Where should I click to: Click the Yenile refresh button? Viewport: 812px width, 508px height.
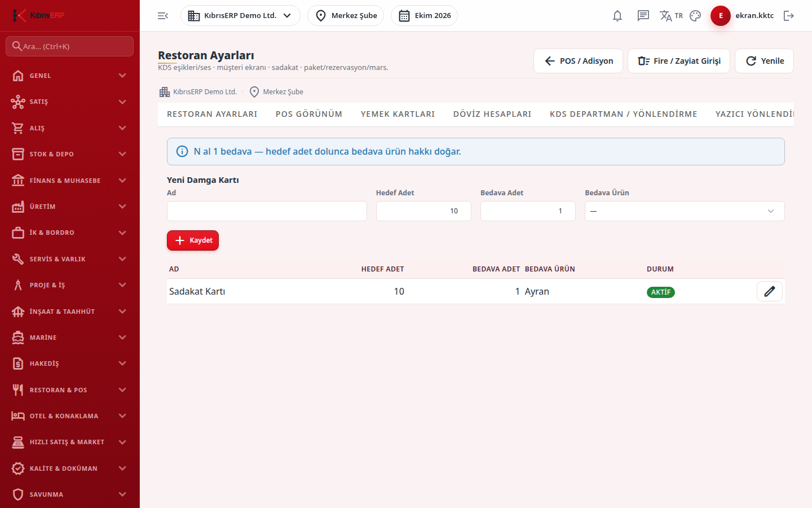click(765, 61)
